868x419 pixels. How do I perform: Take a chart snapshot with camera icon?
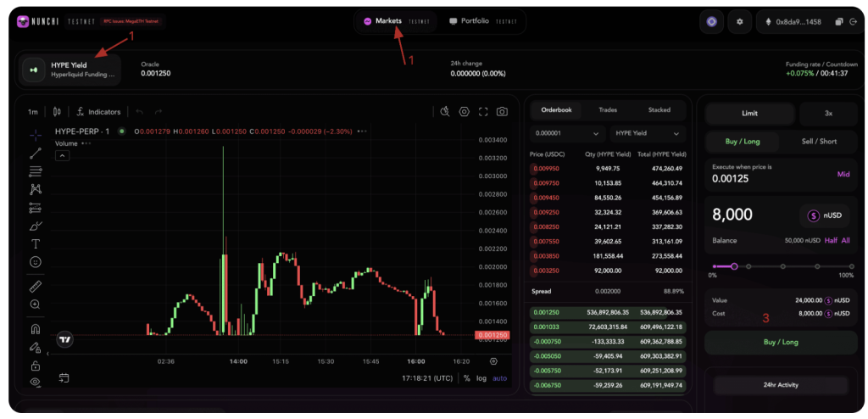(503, 112)
